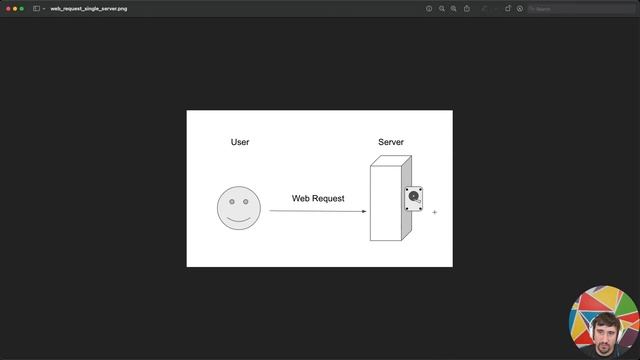Viewport: 640px width, 360px height.
Task: Click the smiley face User figure
Action: coord(239,208)
